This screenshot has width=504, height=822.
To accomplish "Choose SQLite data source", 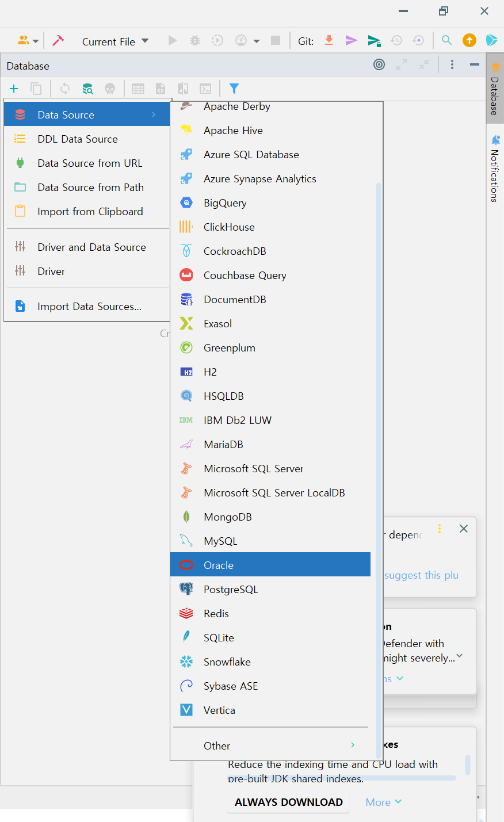I will tap(270, 638).
